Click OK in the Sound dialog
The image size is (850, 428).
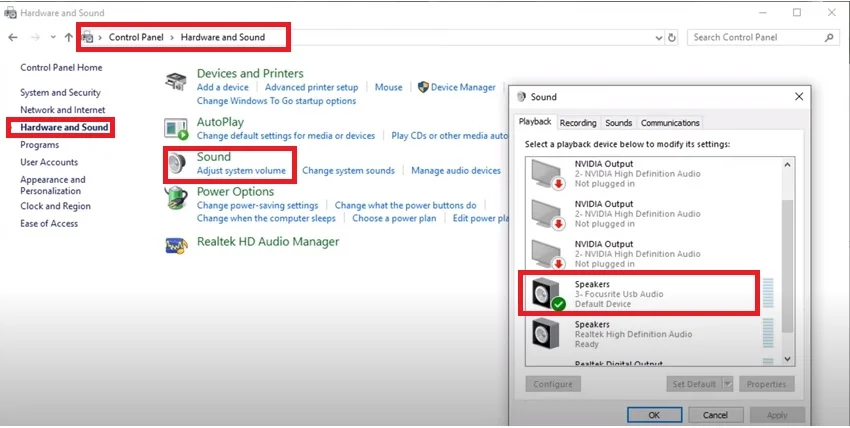[x=654, y=414]
